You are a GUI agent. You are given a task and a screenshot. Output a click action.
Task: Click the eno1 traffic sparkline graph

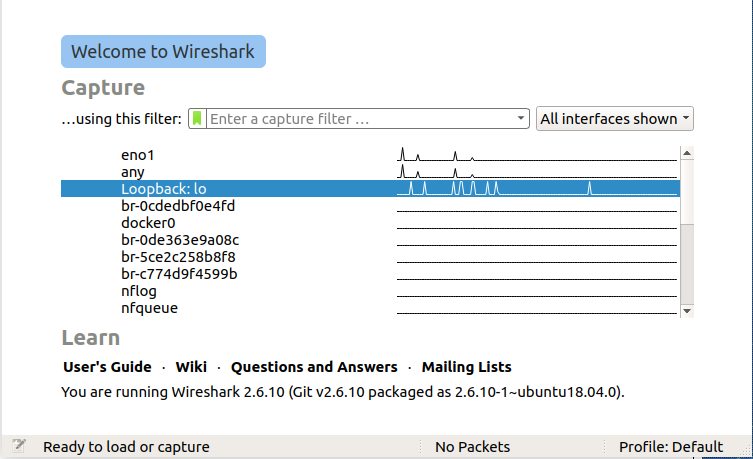coord(537,154)
